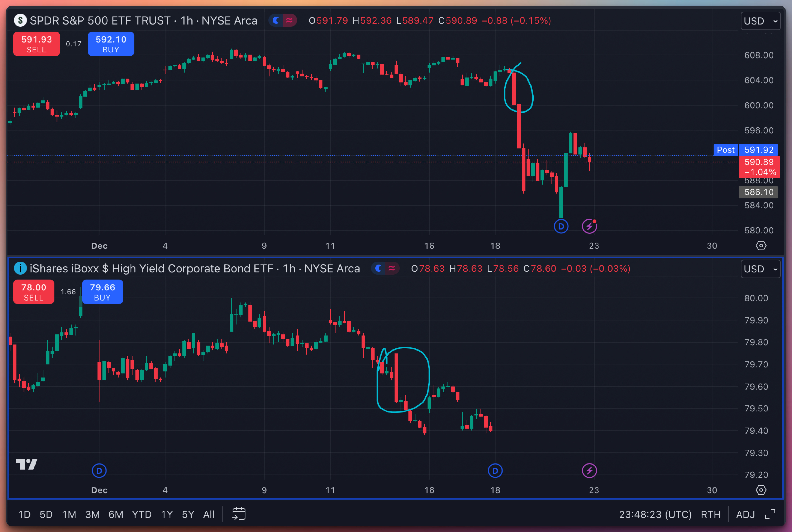Click the 591.93 SELL button
The image size is (792, 532).
coord(37,44)
